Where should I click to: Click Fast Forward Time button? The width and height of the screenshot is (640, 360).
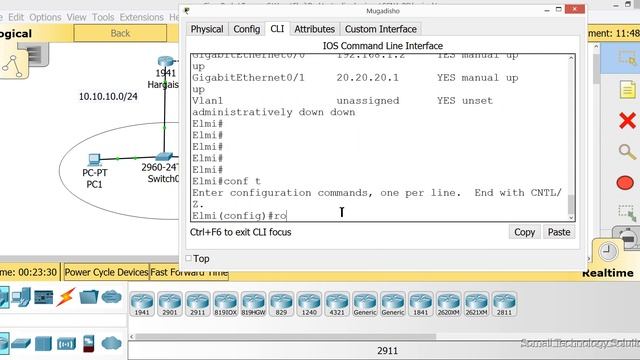tap(189, 272)
